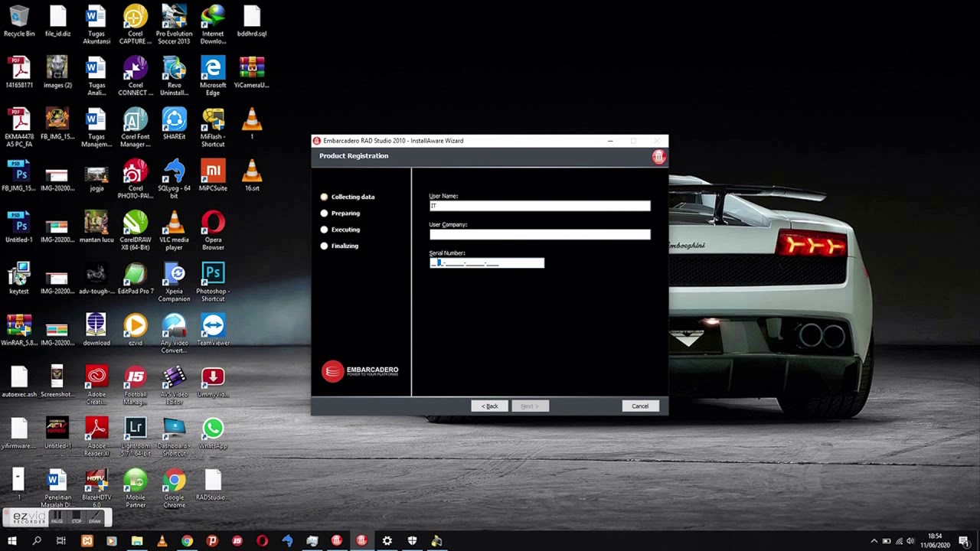The height and width of the screenshot is (551, 980).
Task: Open Adobe Reader XI desktop shortcut
Action: [x=96, y=436]
